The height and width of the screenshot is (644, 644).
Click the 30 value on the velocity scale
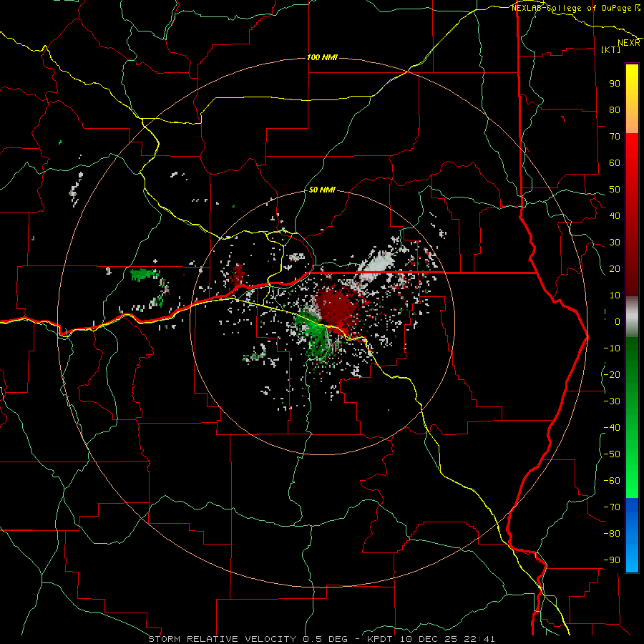[615, 243]
